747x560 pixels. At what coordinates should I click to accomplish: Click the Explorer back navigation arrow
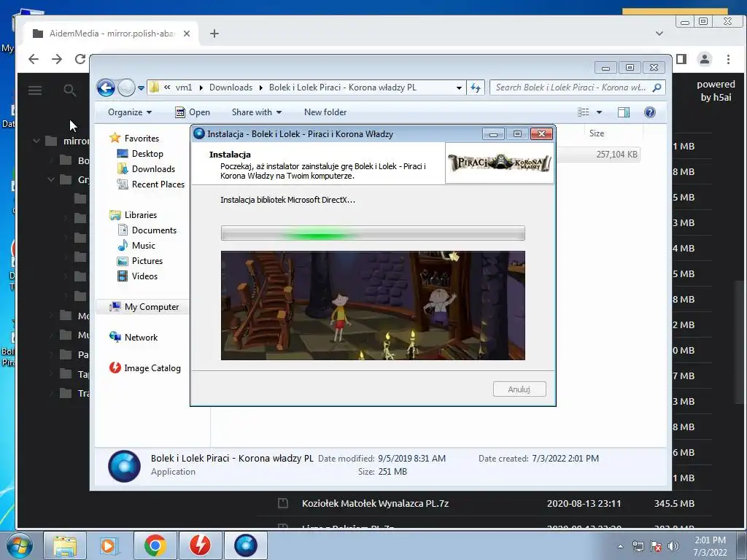[106, 87]
